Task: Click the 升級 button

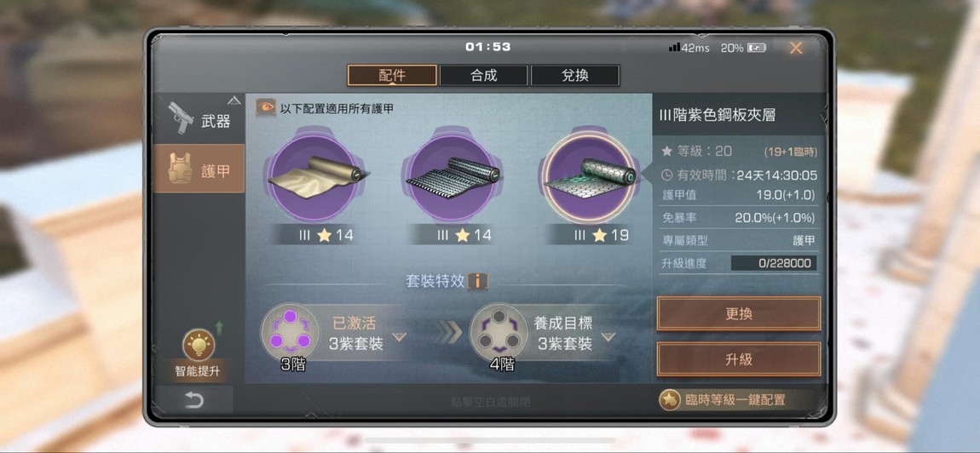Action: coord(738,359)
